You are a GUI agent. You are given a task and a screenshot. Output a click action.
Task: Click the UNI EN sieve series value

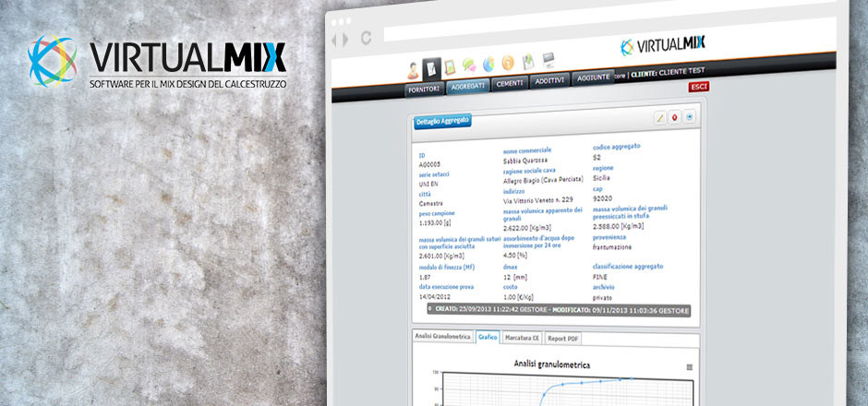pyautogui.click(x=428, y=184)
